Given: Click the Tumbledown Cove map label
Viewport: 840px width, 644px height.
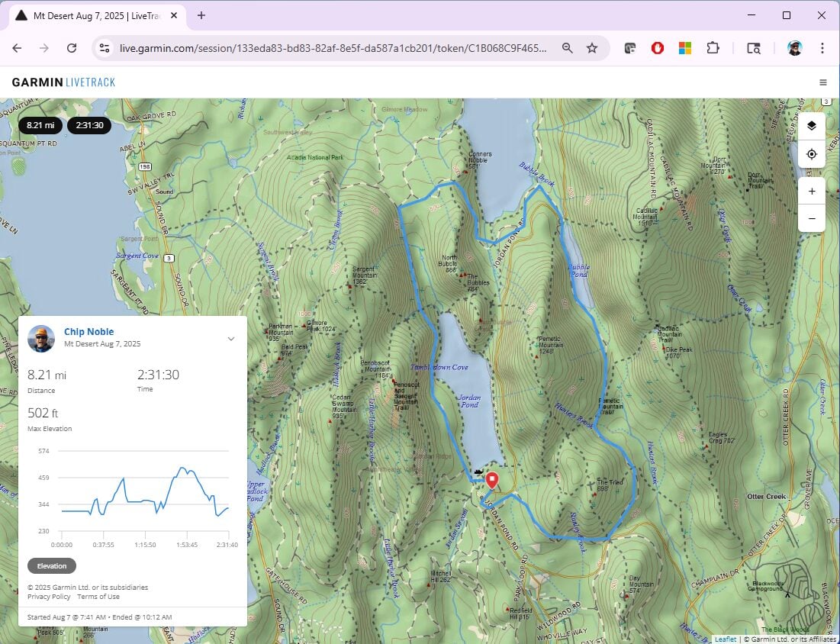Looking at the screenshot, I should [x=439, y=368].
